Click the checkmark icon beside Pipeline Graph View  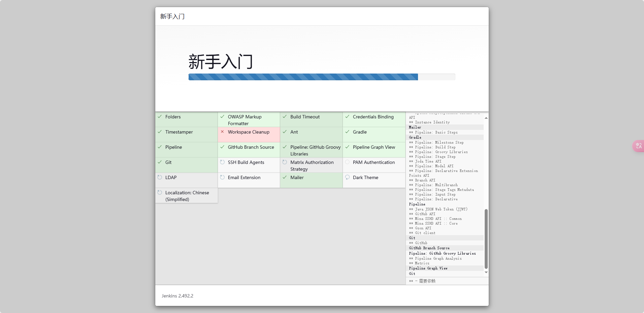(x=347, y=147)
